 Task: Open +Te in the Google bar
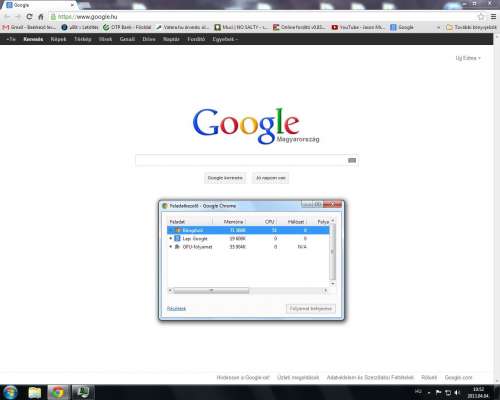tap(11, 39)
